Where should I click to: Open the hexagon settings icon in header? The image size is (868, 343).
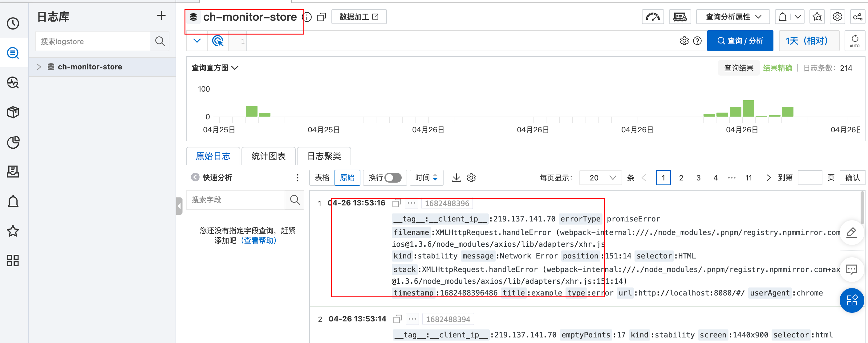[837, 17]
